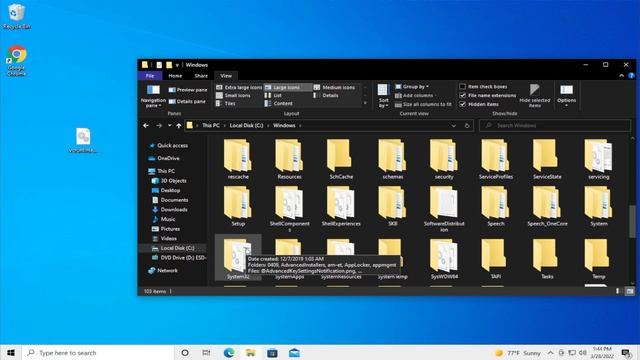Select the Speech_OneCore folder
Screen dimensions: 640x360
tap(547, 207)
